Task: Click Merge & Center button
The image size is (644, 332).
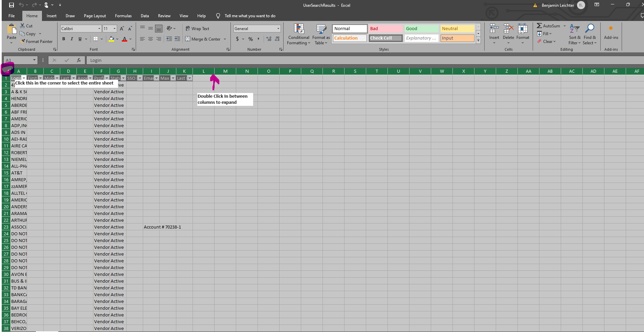Action: pyautogui.click(x=203, y=39)
